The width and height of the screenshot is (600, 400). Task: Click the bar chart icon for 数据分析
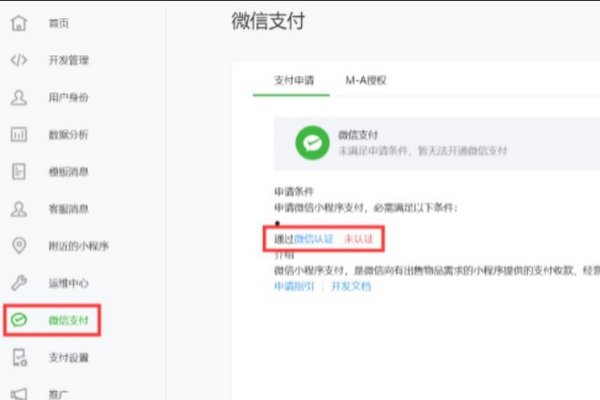point(19,134)
